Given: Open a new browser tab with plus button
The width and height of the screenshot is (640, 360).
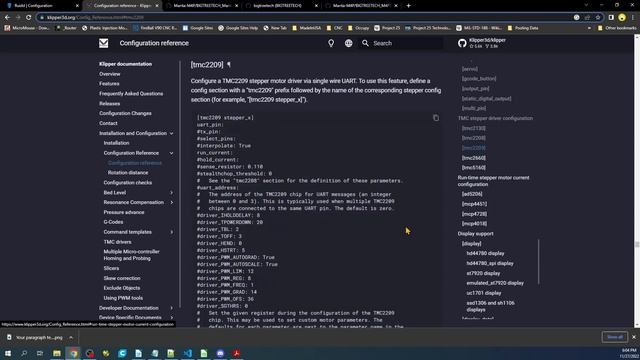Looking at the screenshot, I should (409, 6).
